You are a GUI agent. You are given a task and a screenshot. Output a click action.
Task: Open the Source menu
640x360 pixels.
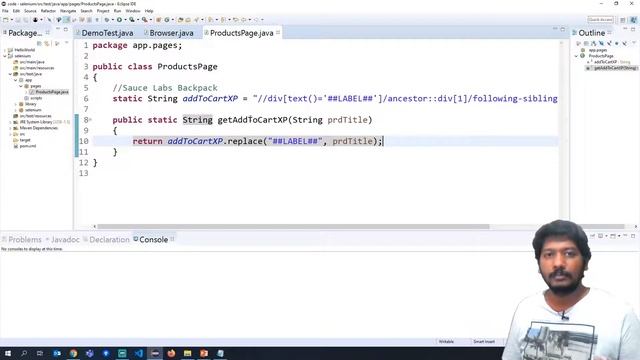(x=30, y=11)
